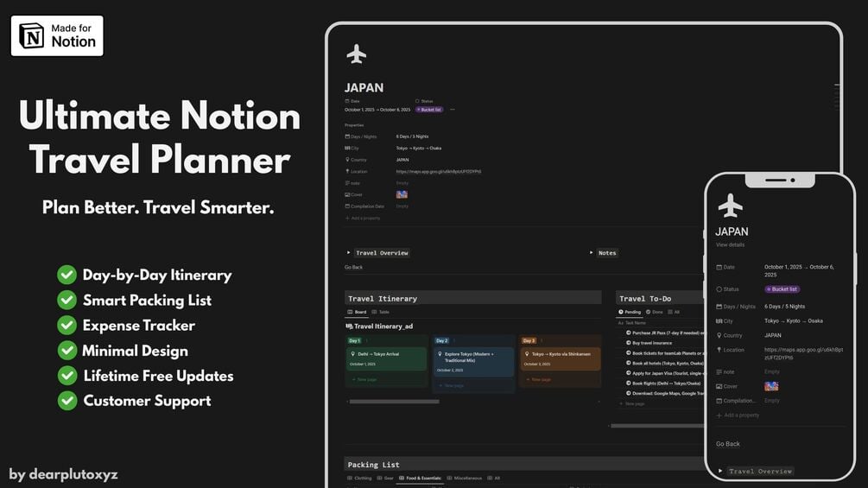
Task: Select the Done tab in Travel To-Do
Action: point(655,312)
